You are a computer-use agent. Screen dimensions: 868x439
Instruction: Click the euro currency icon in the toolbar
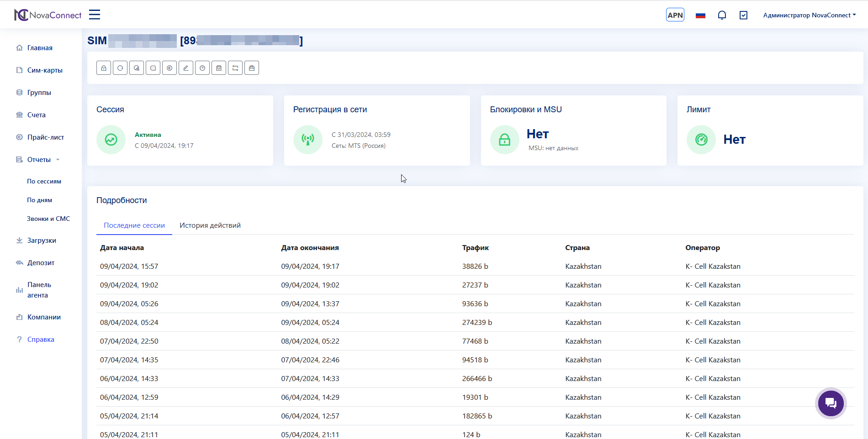tap(169, 68)
